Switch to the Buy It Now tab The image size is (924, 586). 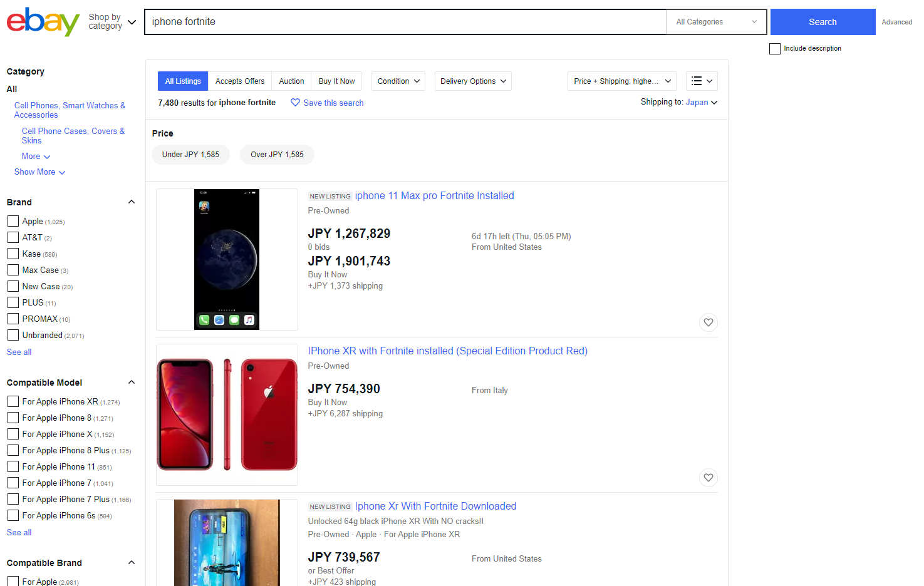point(336,81)
